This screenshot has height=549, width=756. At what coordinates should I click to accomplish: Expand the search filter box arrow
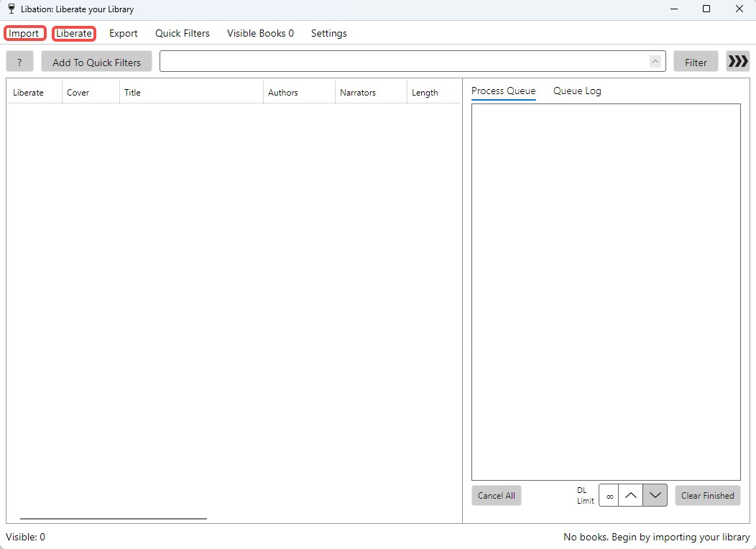tap(655, 62)
